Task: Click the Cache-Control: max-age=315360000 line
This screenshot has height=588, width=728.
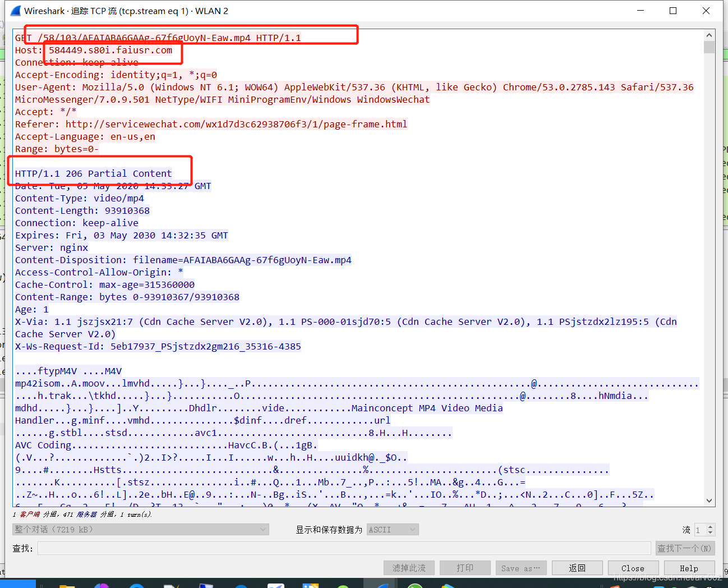Action: coord(105,284)
